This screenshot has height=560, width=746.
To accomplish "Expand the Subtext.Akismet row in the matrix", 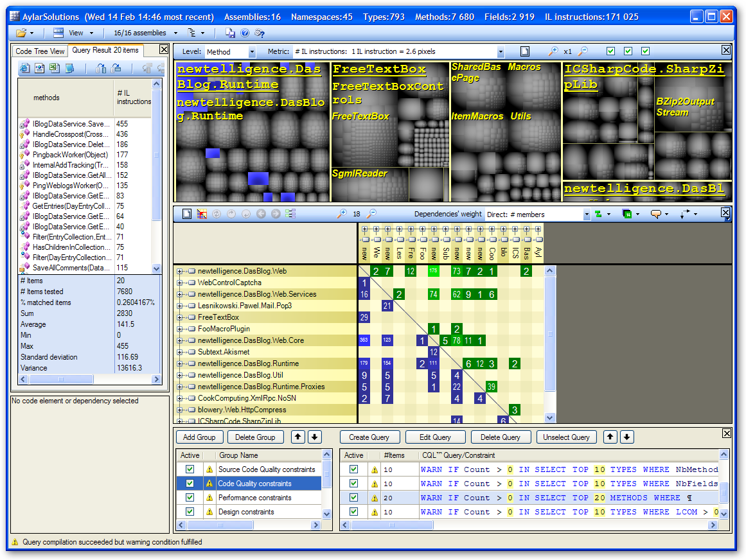I will click(x=180, y=352).
